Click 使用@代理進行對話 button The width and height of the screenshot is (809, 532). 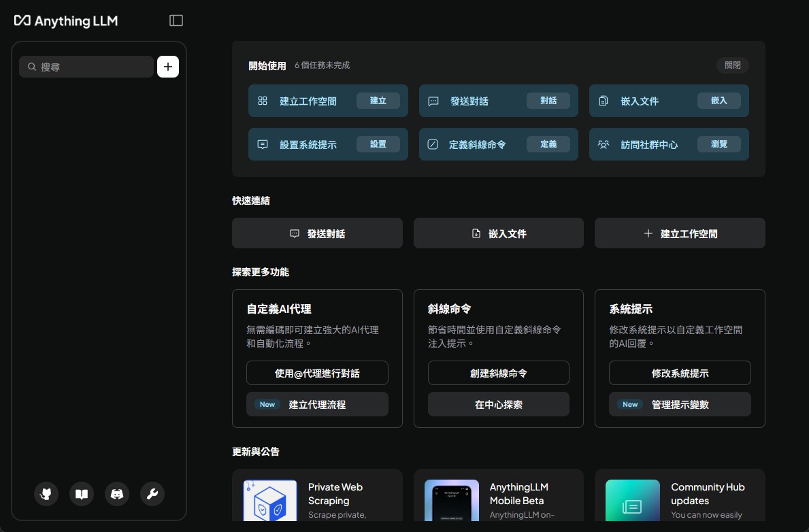pyautogui.click(x=317, y=373)
